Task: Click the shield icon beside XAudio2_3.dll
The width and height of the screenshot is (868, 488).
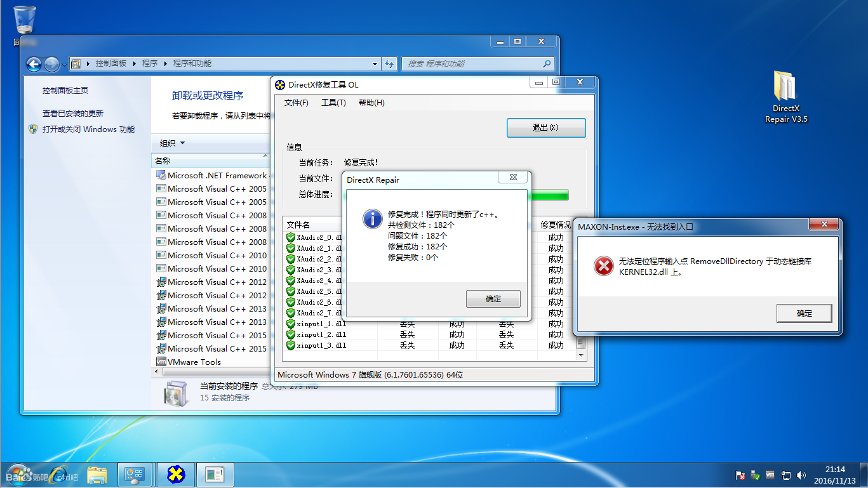Action: click(x=291, y=270)
